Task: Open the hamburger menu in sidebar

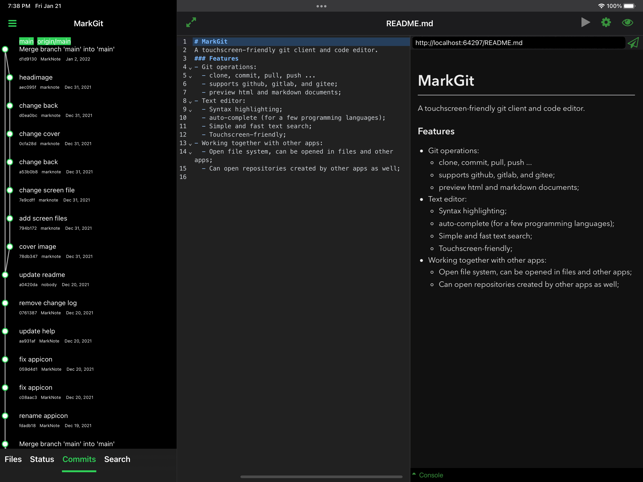Action: (x=12, y=23)
